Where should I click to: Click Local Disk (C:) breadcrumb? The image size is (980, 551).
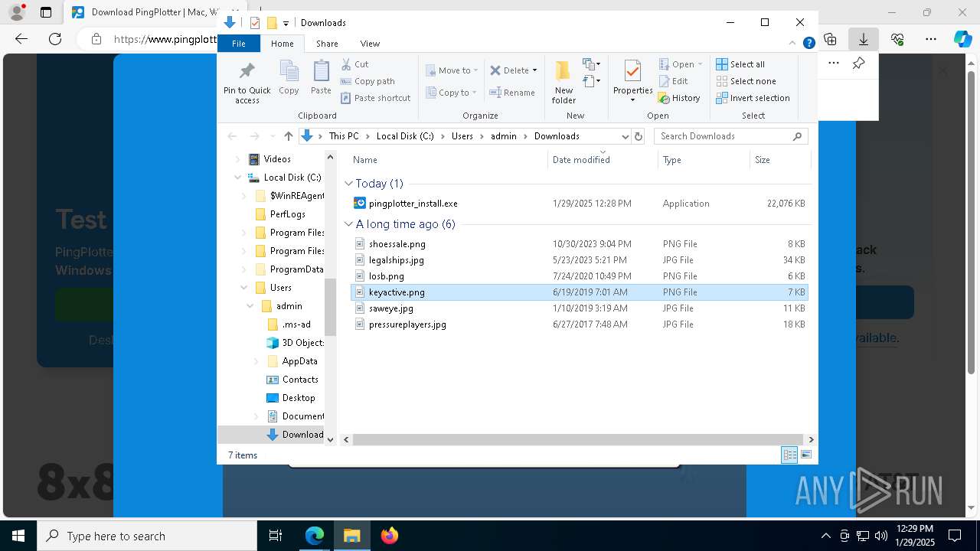[405, 136]
